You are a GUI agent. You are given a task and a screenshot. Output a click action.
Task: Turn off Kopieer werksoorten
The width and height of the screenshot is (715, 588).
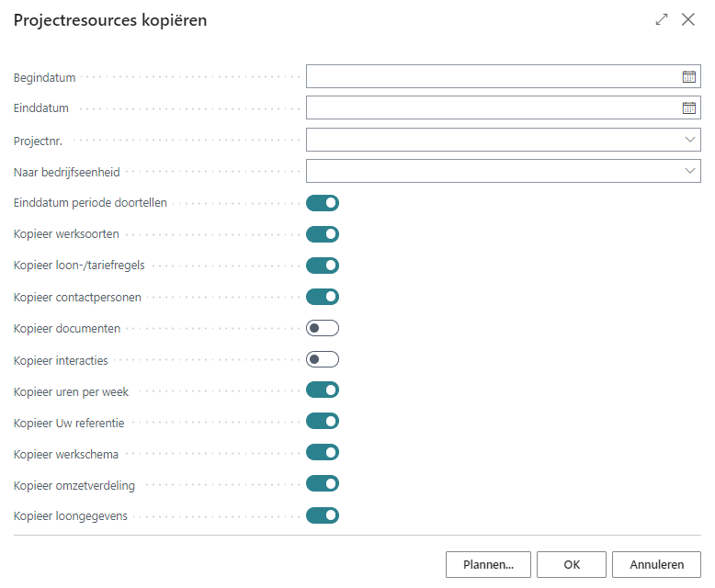pyautogui.click(x=323, y=234)
